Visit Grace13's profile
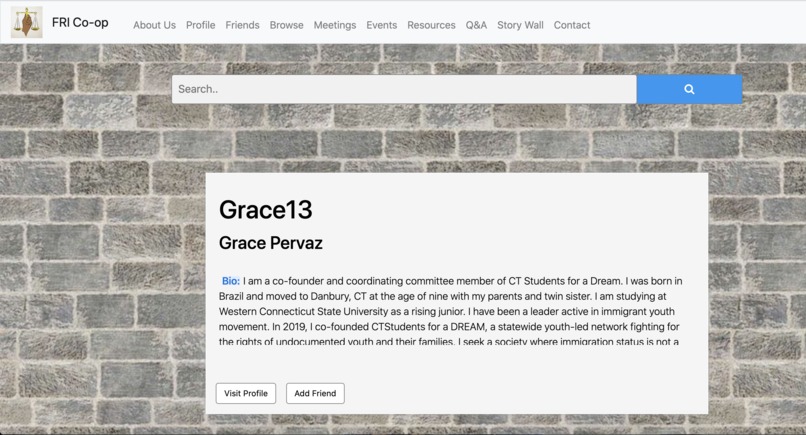Image resolution: width=806 pixels, height=435 pixels. [246, 393]
